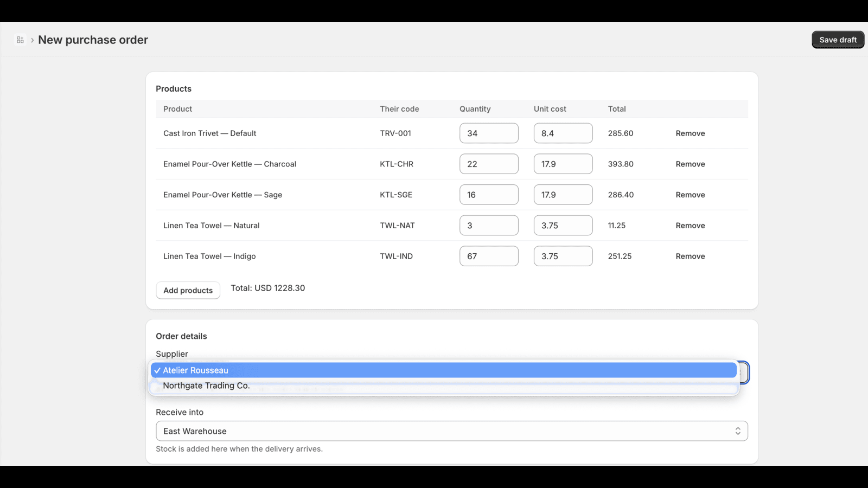868x488 pixels.
Task: Click the Receive into field label
Action: (x=180, y=412)
